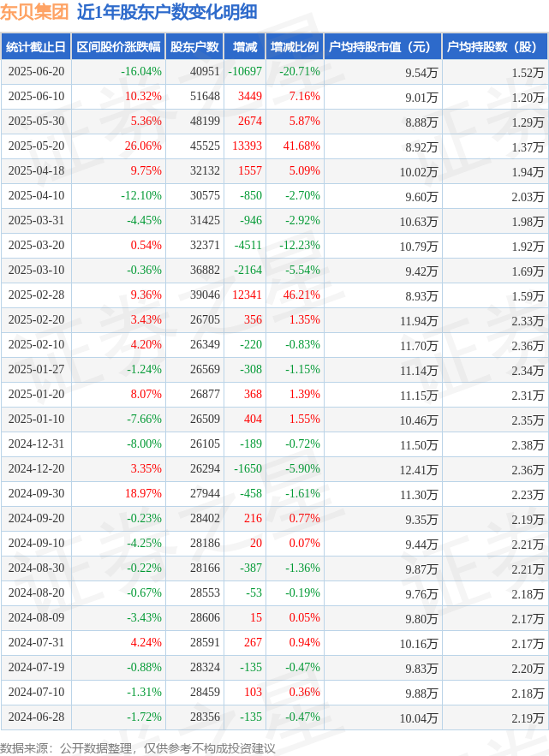Select the 股东户数 column header
Screen dimensions: 549x756
(194, 47)
